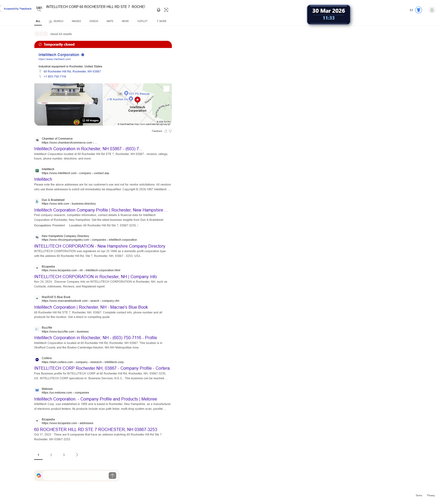Click the PC Rescue map marker
Image resolution: width=444 pixels, height=500 pixels.
pos(126,93)
